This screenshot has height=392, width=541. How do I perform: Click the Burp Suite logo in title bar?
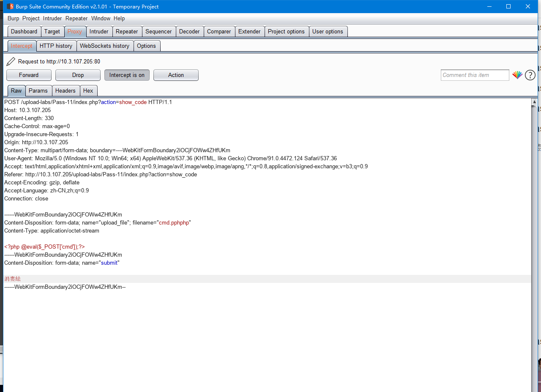pyautogui.click(x=10, y=6)
